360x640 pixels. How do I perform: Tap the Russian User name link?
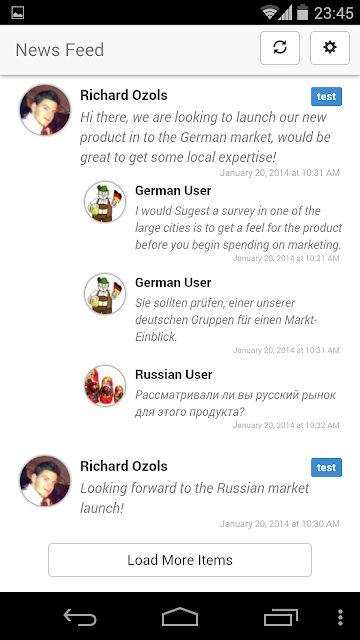coord(173,375)
